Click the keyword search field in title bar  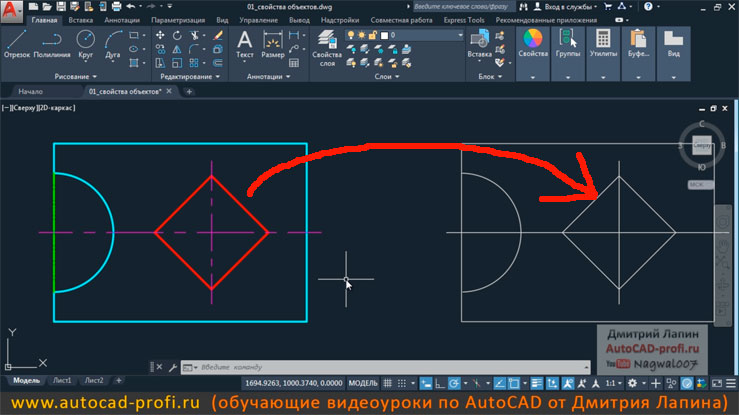coord(464,7)
